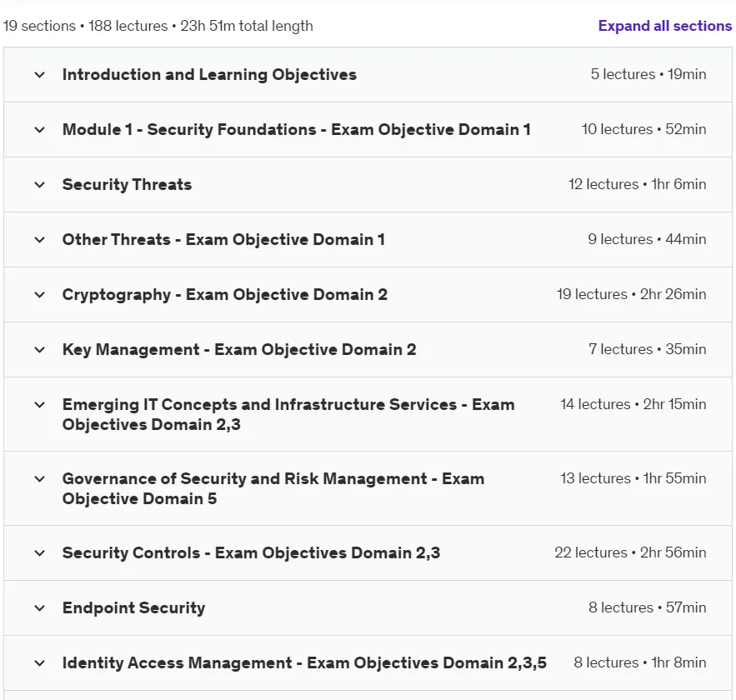Expand Module 1 Security Foundations chevron

pos(40,129)
